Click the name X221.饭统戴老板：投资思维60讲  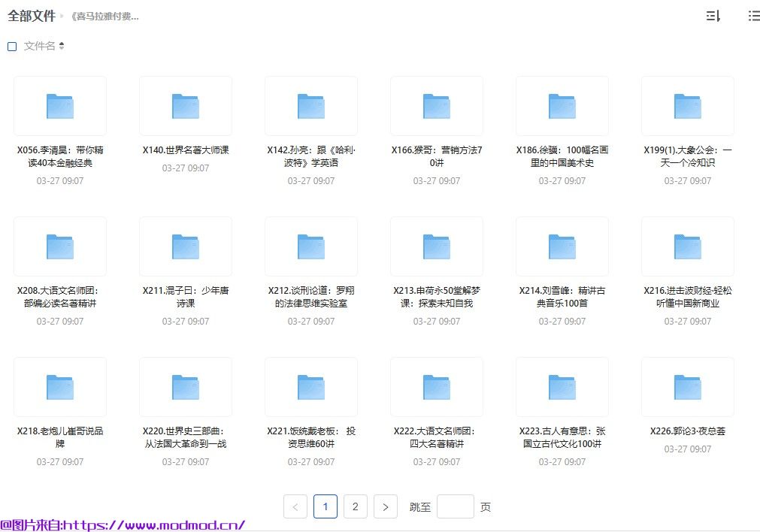pos(311,437)
